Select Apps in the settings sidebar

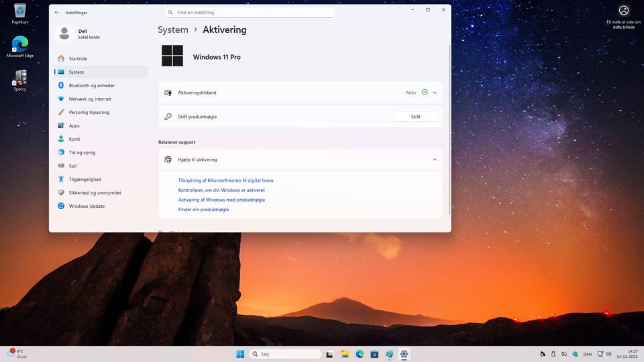[x=74, y=126]
